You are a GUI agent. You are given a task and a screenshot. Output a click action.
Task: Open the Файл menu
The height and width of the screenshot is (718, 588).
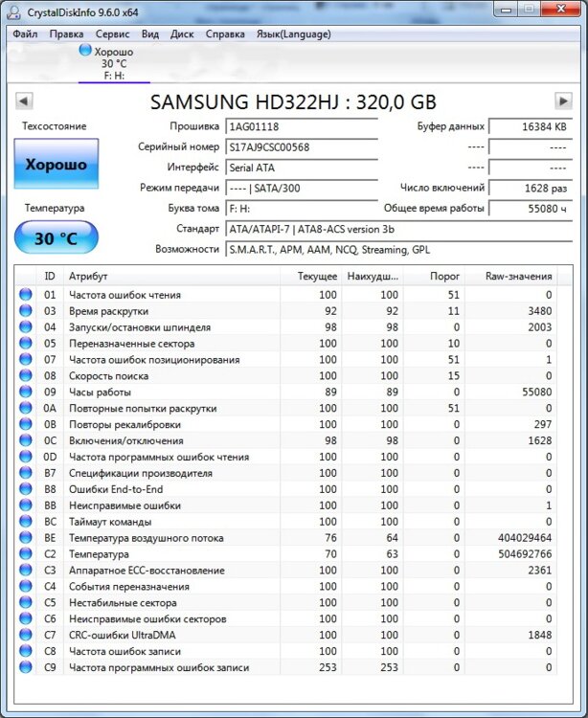[26, 34]
